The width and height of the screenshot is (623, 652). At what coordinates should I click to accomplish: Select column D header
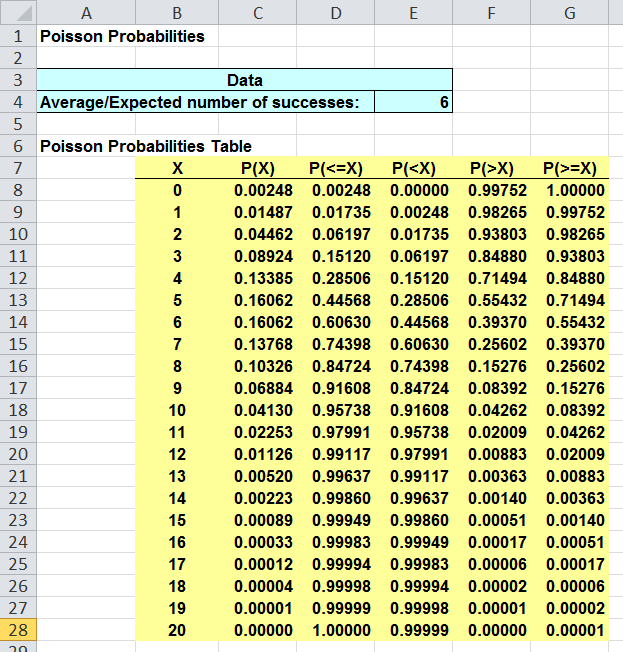(x=336, y=12)
